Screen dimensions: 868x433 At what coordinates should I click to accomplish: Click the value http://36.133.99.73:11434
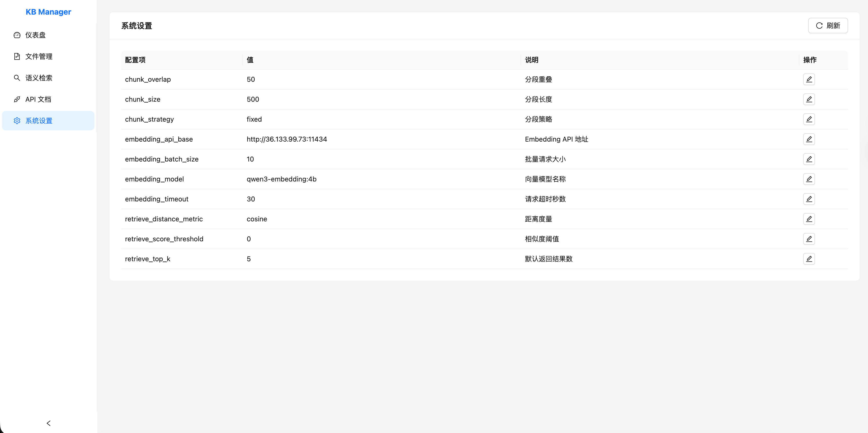coord(287,139)
